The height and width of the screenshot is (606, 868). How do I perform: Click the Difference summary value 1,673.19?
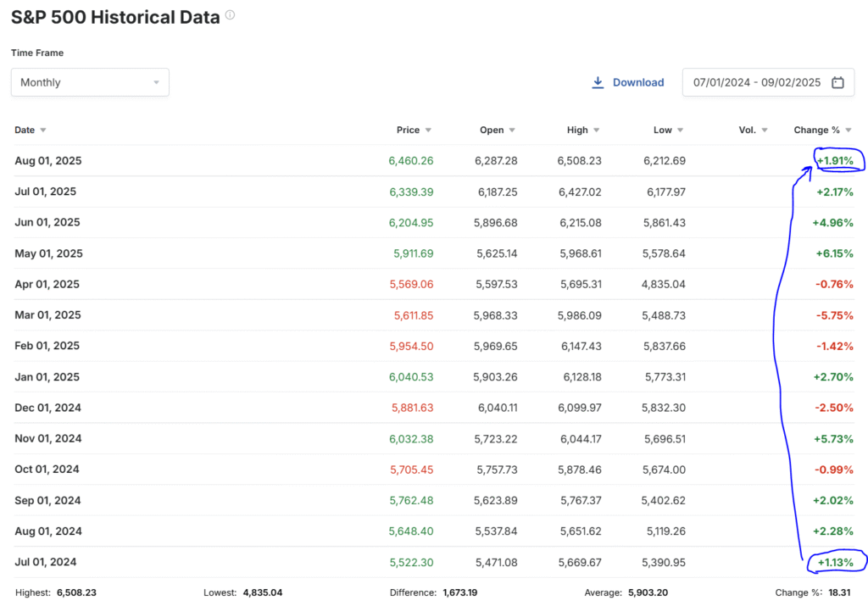coord(460,592)
